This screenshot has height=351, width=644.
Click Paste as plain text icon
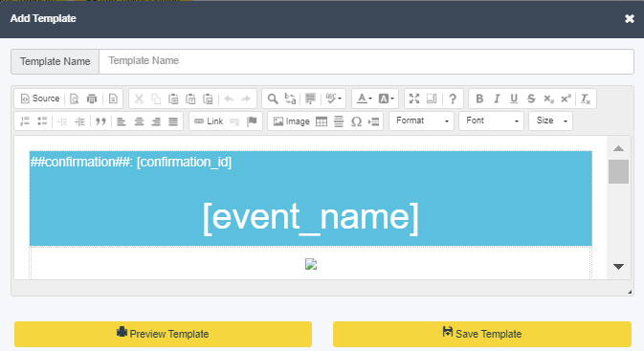tap(190, 99)
